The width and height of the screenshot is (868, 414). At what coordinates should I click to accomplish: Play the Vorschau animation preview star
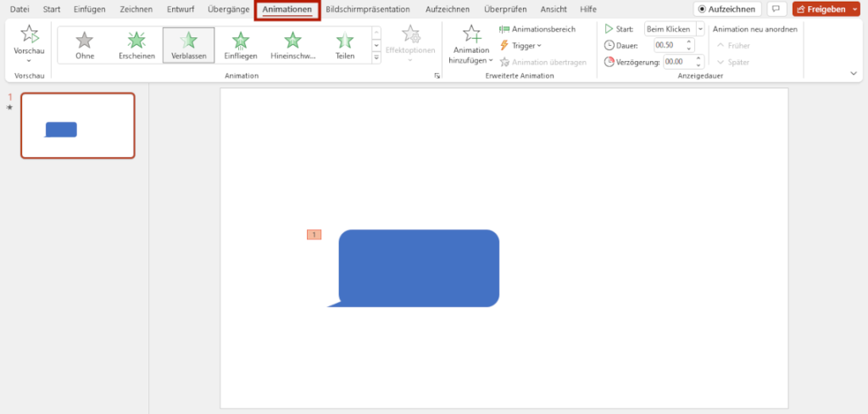pos(30,35)
